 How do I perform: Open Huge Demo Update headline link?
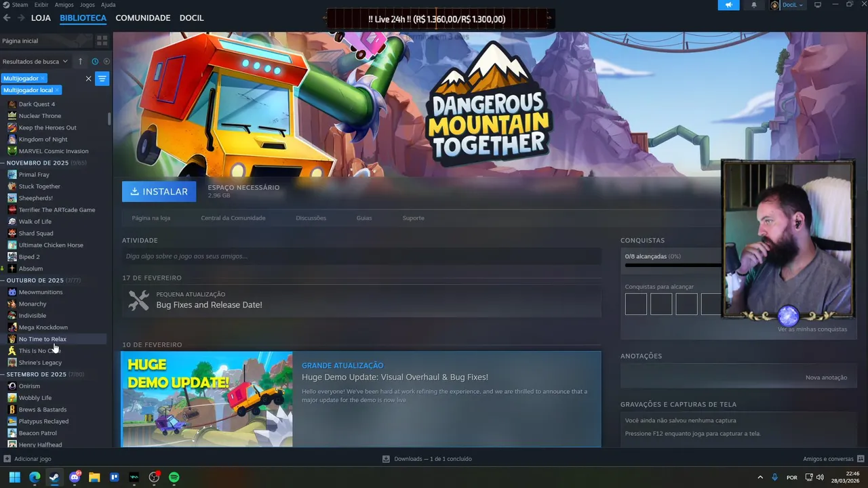[395, 378]
